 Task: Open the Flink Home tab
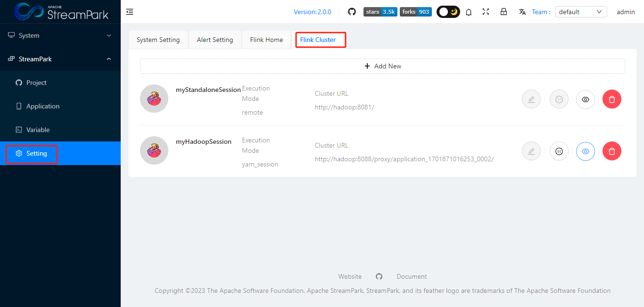(x=266, y=40)
